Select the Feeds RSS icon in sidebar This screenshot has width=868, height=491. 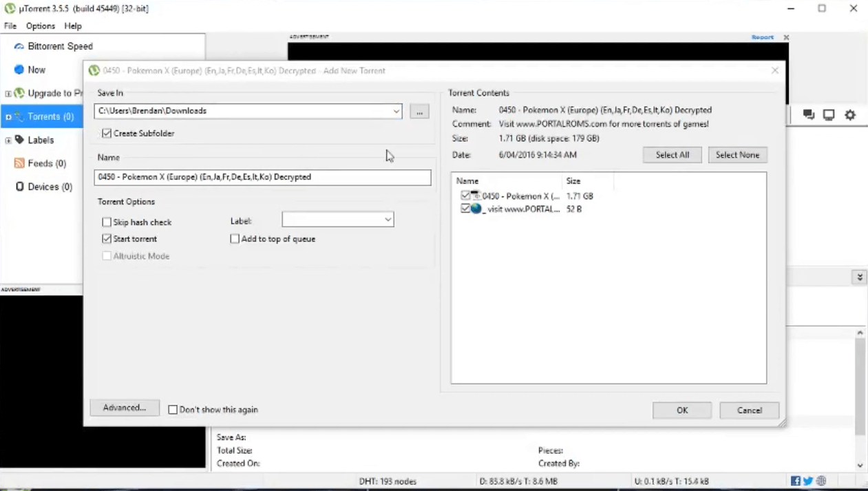tap(19, 163)
